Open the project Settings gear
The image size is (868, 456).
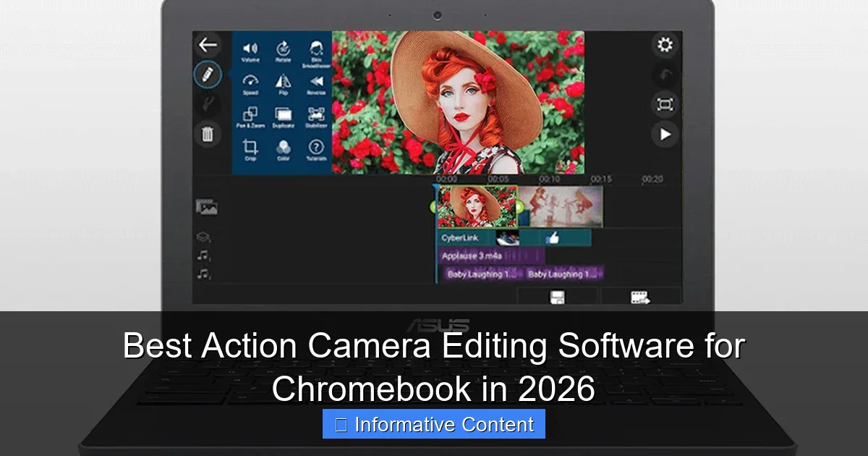665,45
